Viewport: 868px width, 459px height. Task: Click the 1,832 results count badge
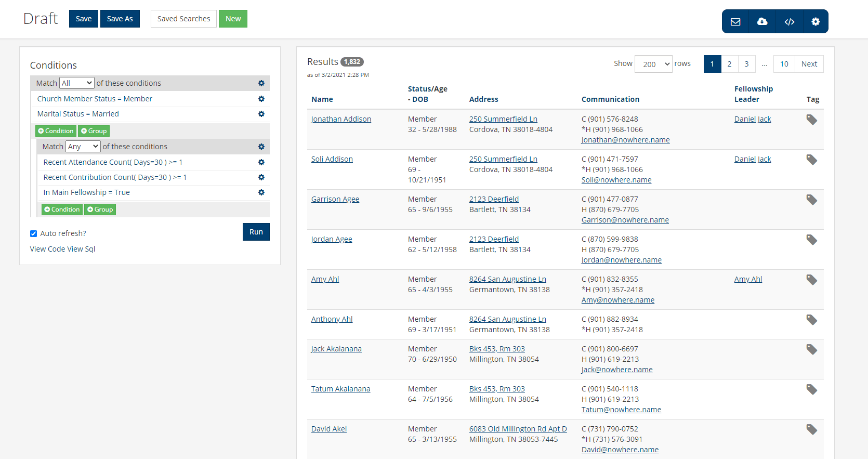click(x=352, y=62)
